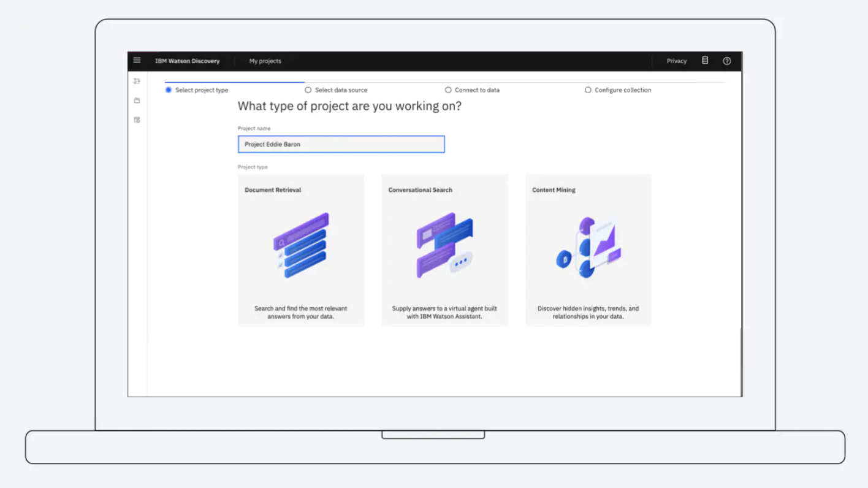Open the API documentation icon in the header
The height and width of the screenshot is (488, 868).
click(704, 61)
